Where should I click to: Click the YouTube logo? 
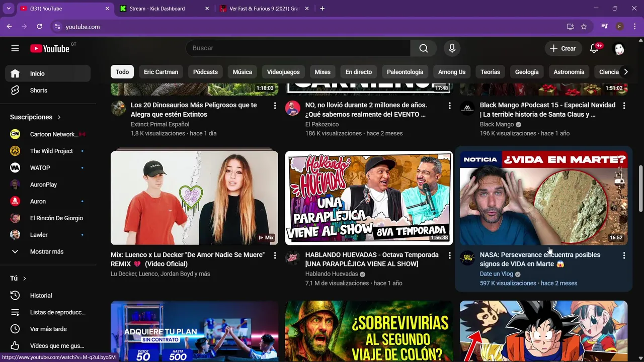click(49, 48)
